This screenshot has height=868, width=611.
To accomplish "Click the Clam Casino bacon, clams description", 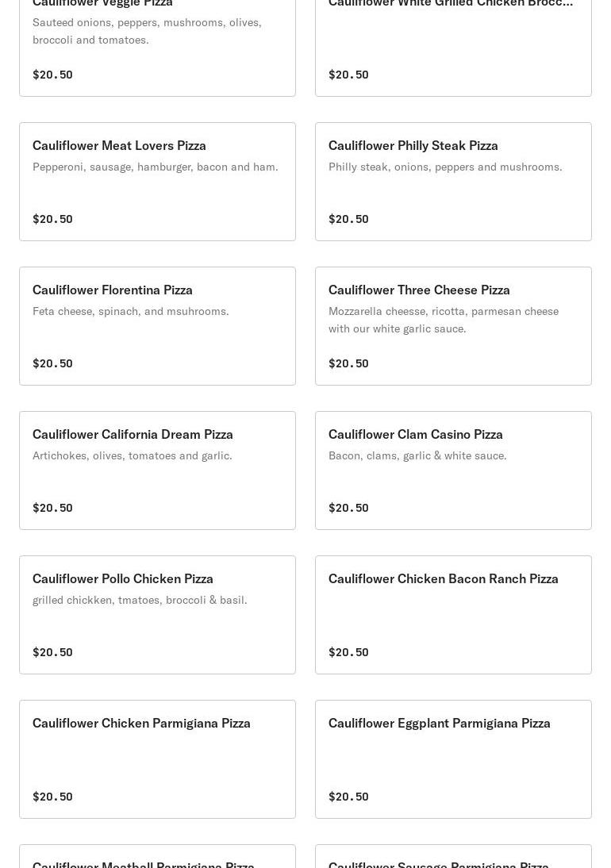I will pos(417,455).
